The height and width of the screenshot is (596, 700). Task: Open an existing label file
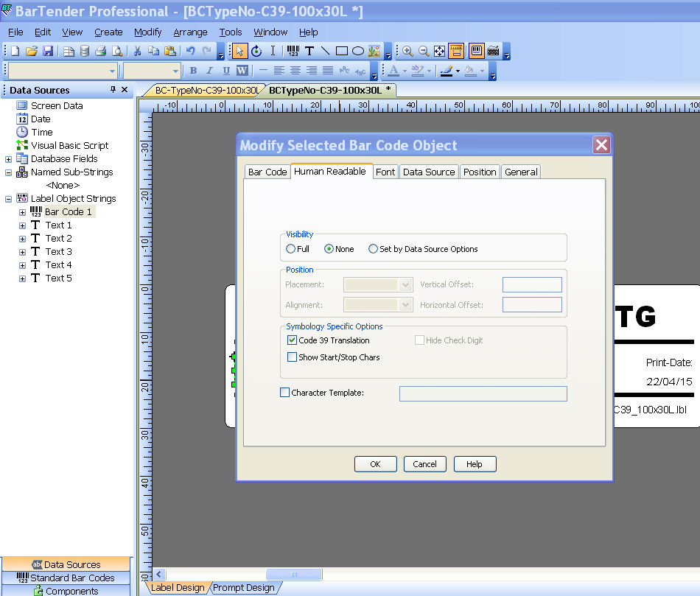(31, 51)
